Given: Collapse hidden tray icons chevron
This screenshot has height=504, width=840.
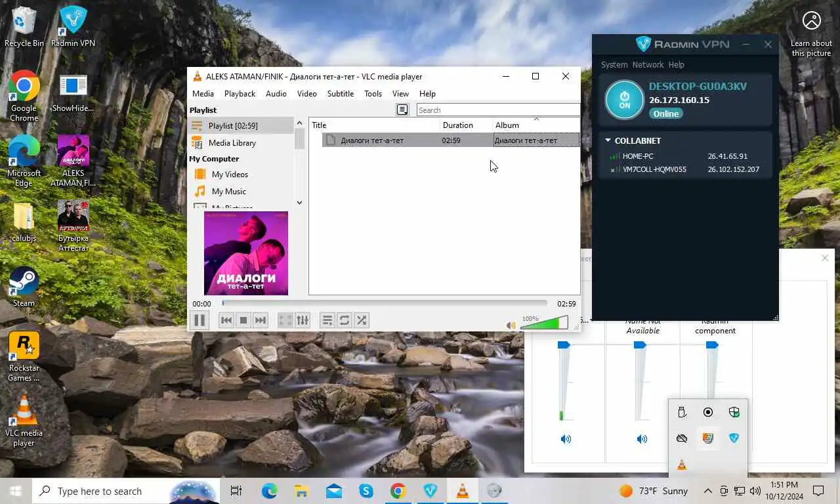Looking at the screenshot, I should (x=708, y=491).
